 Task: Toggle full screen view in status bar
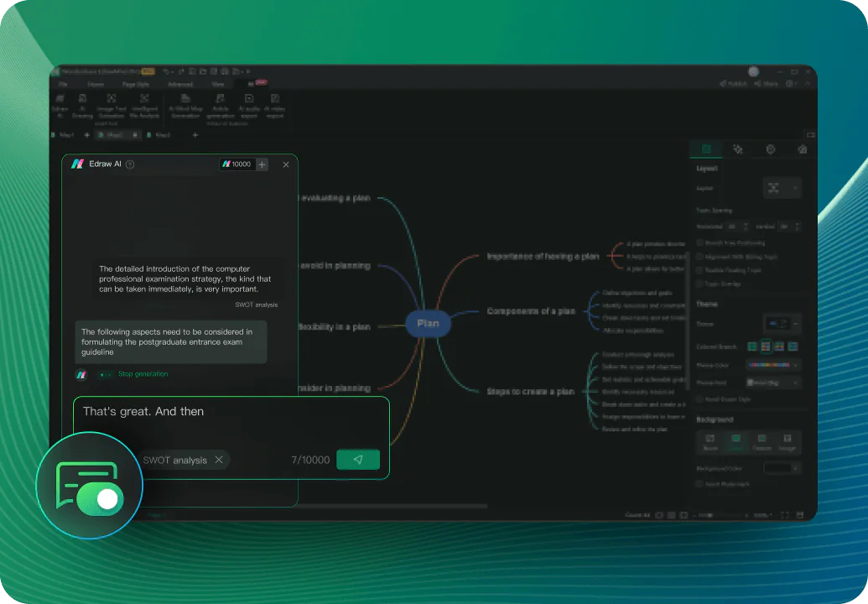(x=784, y=515)
